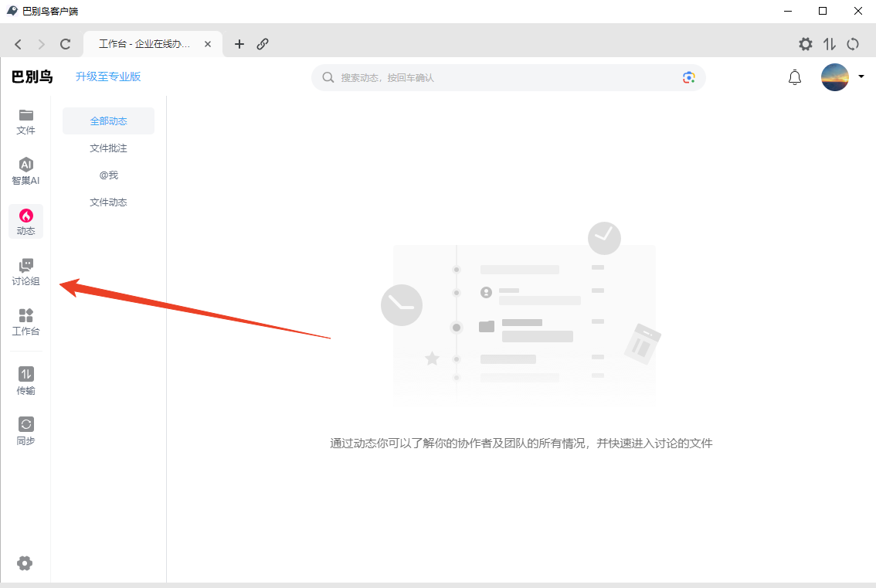
Task: Select @我 filter
Action: [x=108, y=175]
